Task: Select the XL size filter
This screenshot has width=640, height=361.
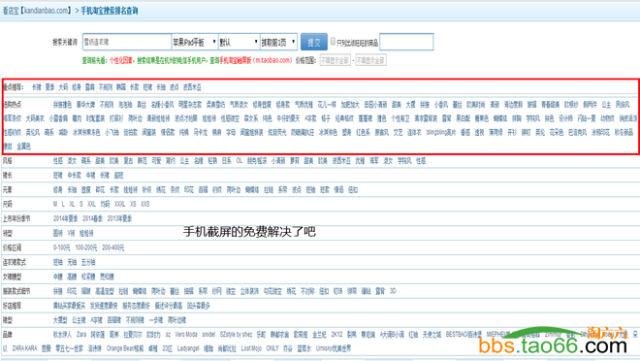Action: click(72, 204)
